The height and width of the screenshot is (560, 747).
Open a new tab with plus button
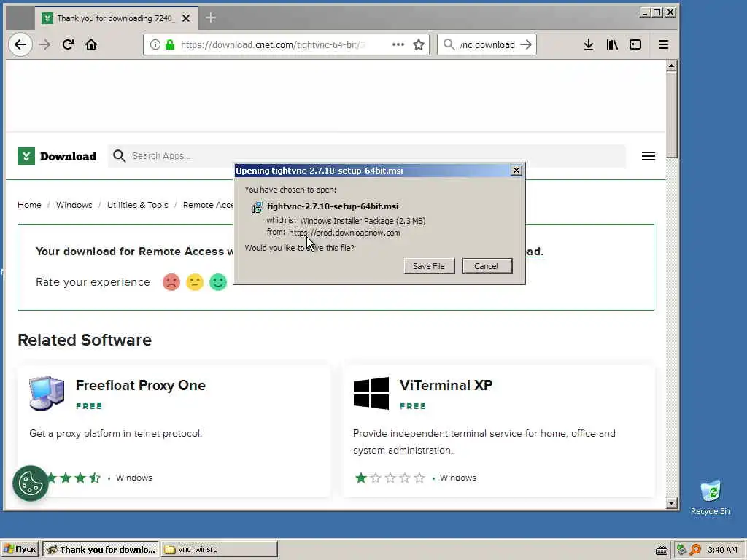click(x=211, y=18)
